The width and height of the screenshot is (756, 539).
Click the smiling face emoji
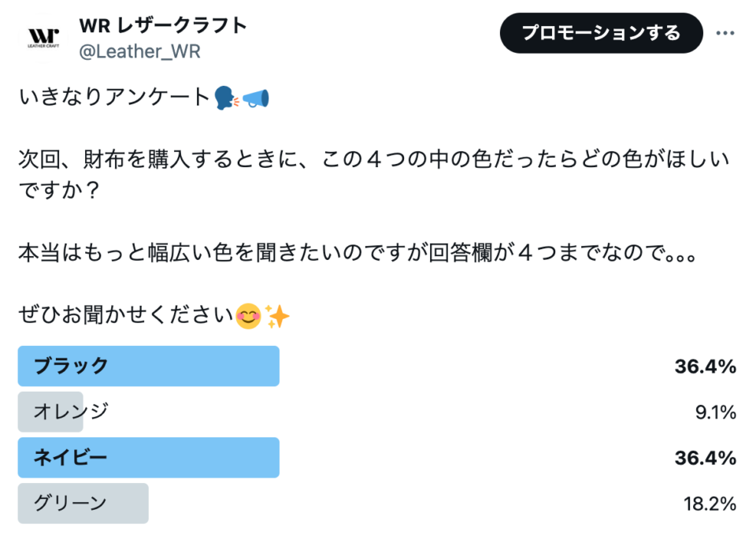249,317
